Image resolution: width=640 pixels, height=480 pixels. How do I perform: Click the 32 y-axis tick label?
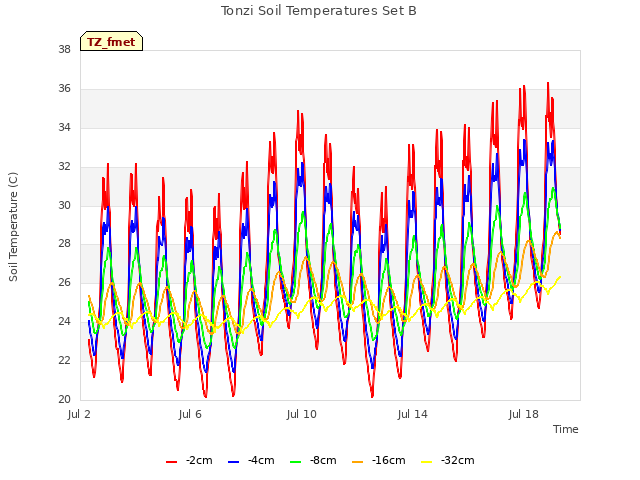tap(64, 166)
